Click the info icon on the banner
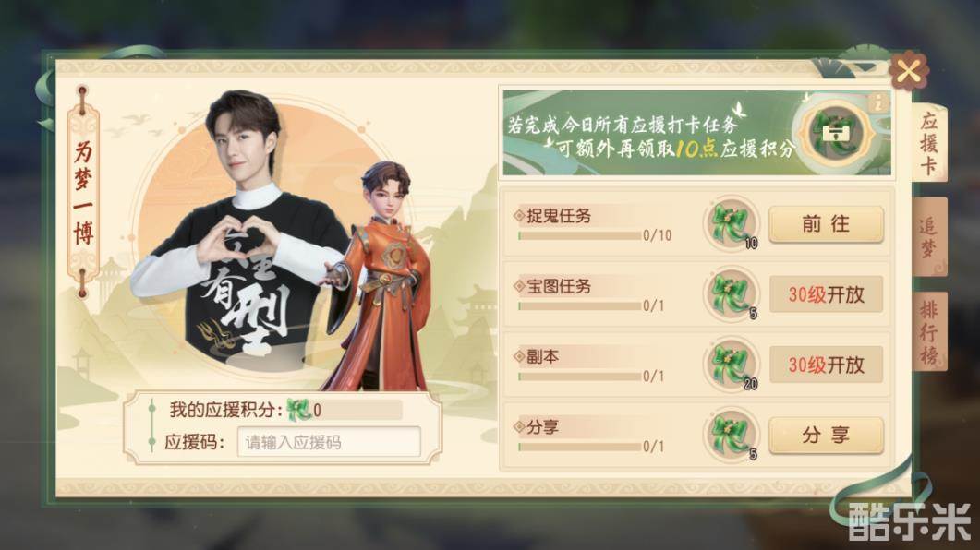Viewport: 980px width, 550px height. click(878, 102)
